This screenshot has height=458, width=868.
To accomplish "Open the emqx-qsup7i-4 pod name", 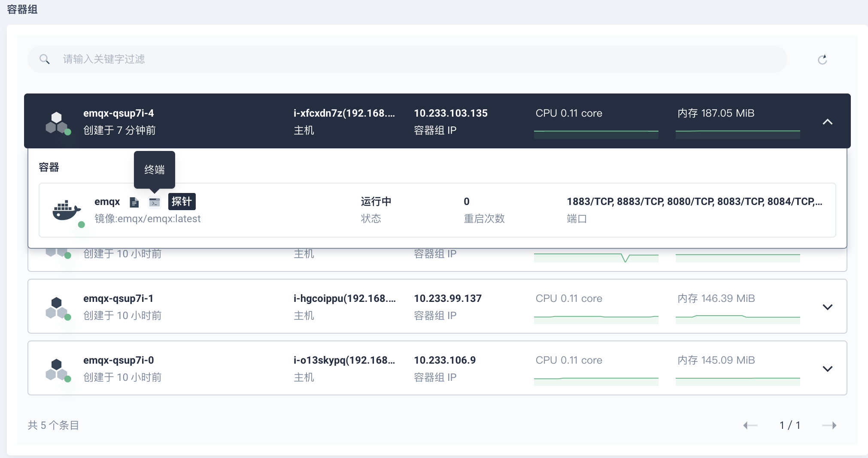I will [x=118, y=113].
